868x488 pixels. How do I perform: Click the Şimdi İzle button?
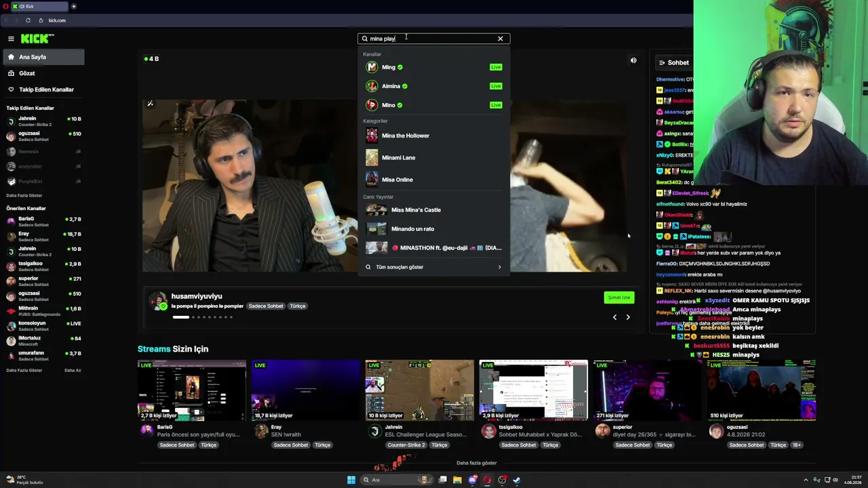pos(618,298)
